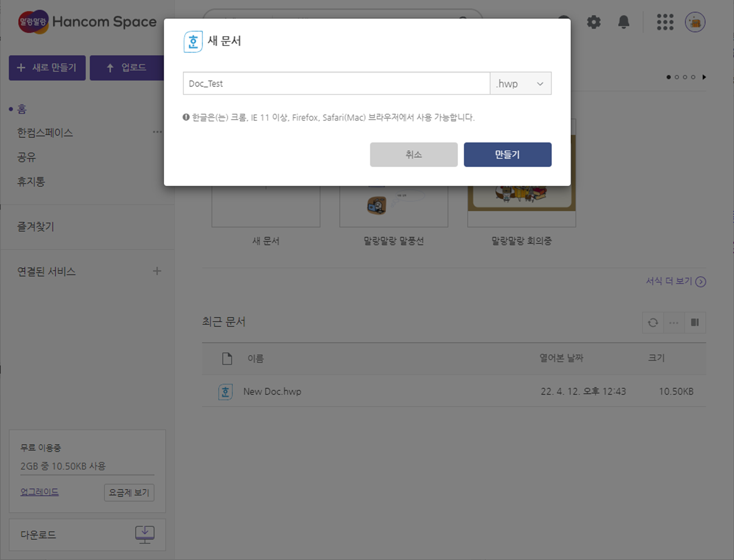Image resolution: width=734 pixels, height=560 pixels.
Task: Open 즐겨찾기 in the sidebar
Action: tap(36, 227)
